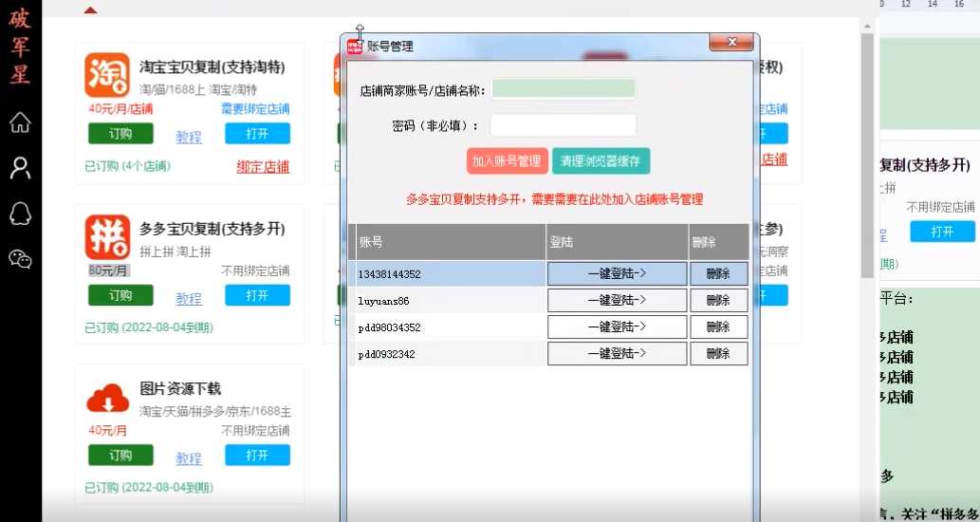Click 已订购 (4个店铺) status text
Viewport: 980px width, 522px height.
(127, 166)
